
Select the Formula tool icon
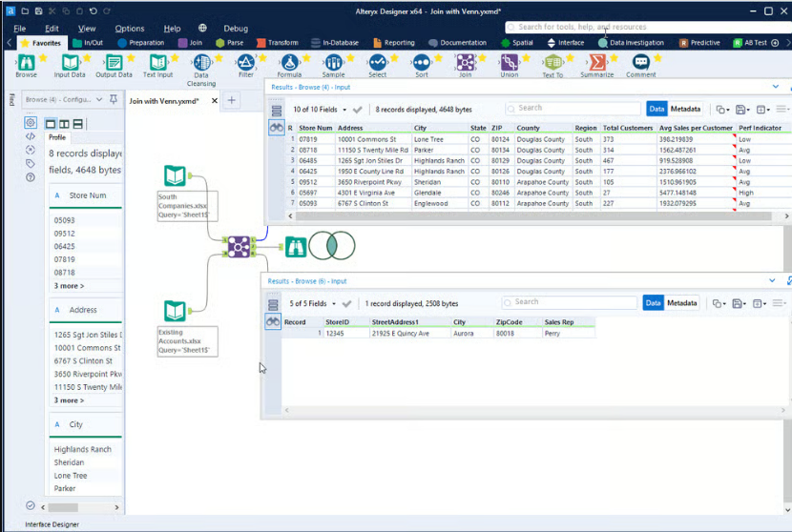pos(289,63)
